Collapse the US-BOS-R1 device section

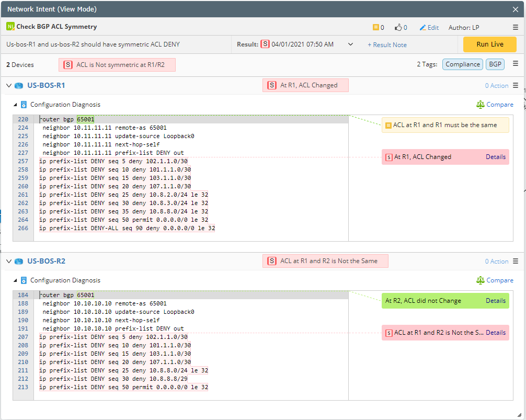[9, 85]
